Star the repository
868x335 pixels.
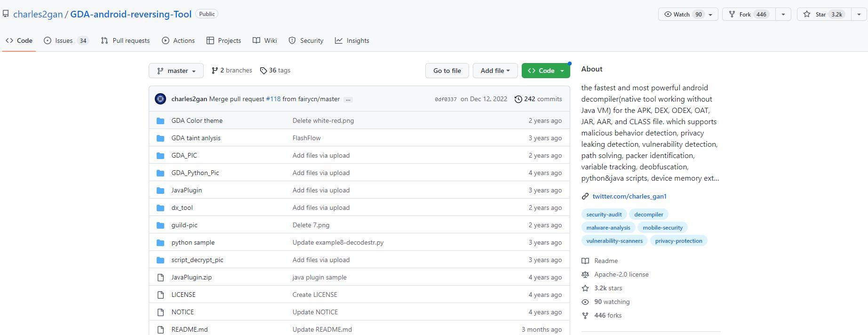824,14
